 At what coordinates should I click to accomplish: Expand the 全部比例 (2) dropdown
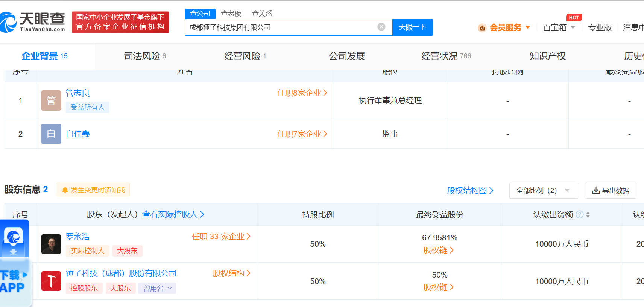(x=544, y=191)
